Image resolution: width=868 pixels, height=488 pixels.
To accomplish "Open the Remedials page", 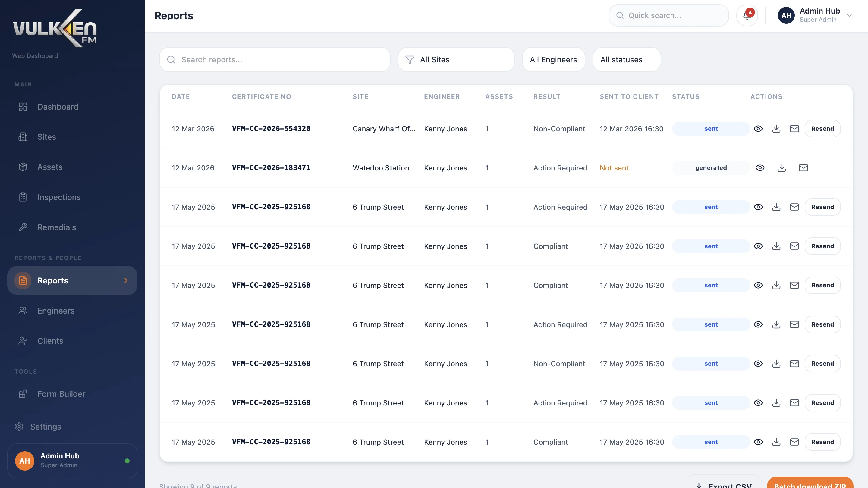I will coord(56,227).
